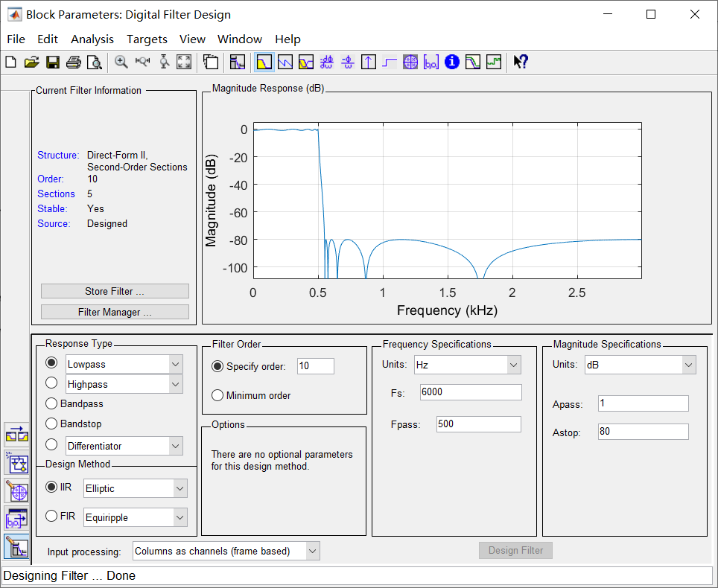The height and width of the screenshot is (588, 718).
Task: Show Magnitude Response Estimate
Action: pos(472,62)
